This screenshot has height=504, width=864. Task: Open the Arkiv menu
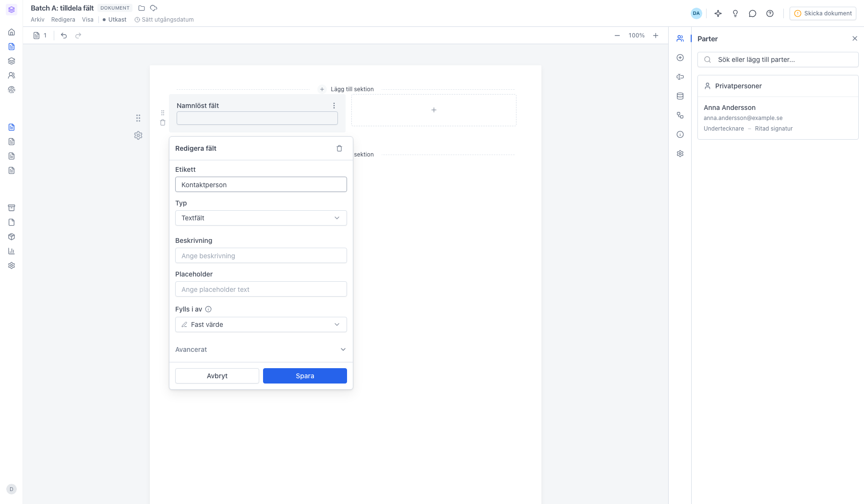point(37,20)
